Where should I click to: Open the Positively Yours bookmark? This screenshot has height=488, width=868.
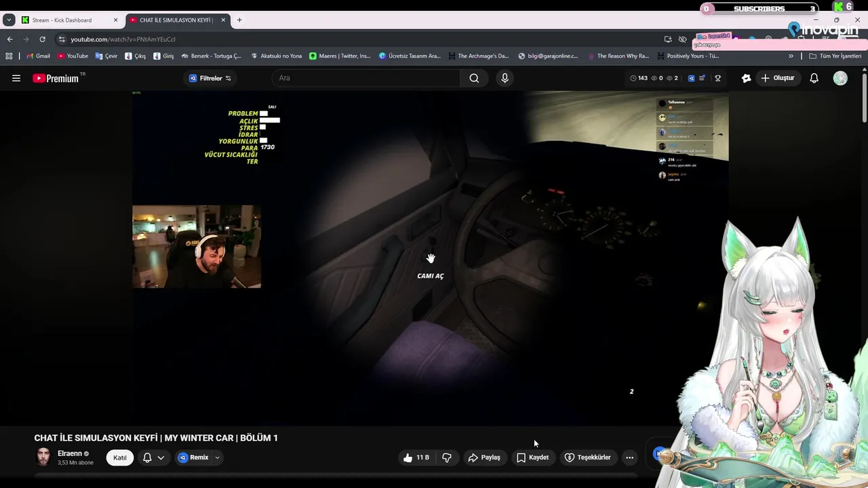point(688,56)
